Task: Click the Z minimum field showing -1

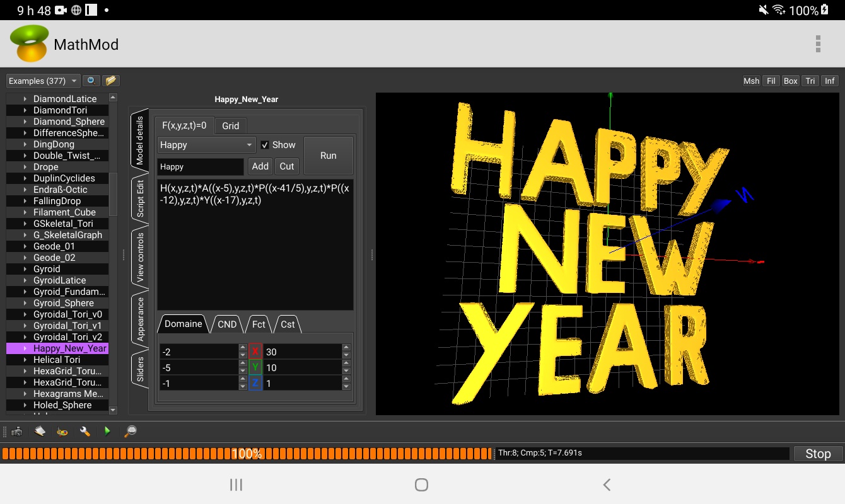Action: [199, 383]
